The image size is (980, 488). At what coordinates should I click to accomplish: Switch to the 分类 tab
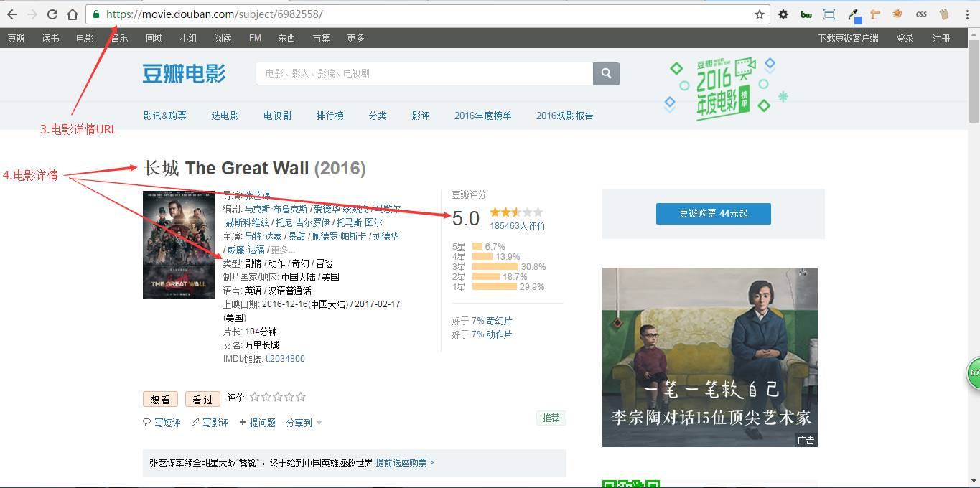[x=378, y=116]
